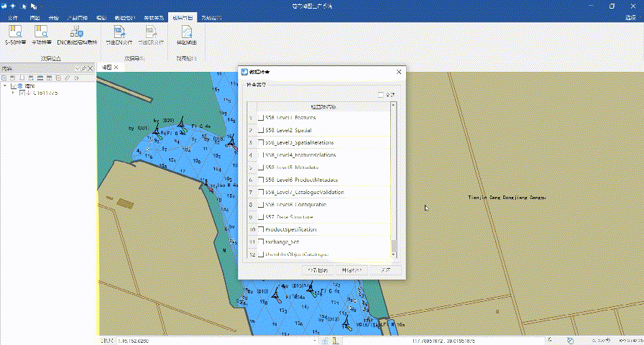Pin the layer panel with the pushpin icon

[83, 68]
